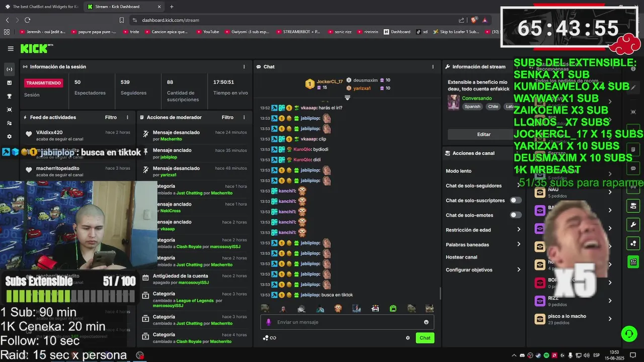The image size is (644, 362).
Task: Select the Stream - Kick Dashboard tab
Action: [x=123, y=7]
